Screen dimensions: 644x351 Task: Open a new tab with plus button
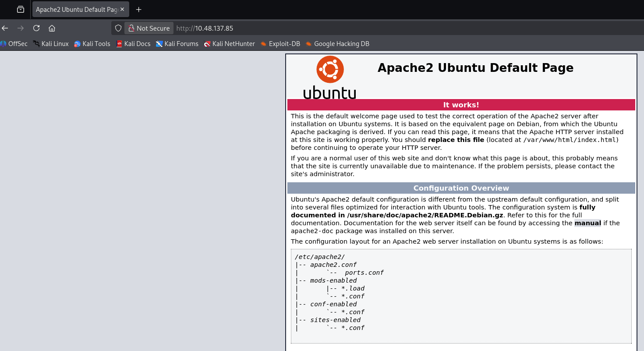pyautogui.click(x=139, y=9)
